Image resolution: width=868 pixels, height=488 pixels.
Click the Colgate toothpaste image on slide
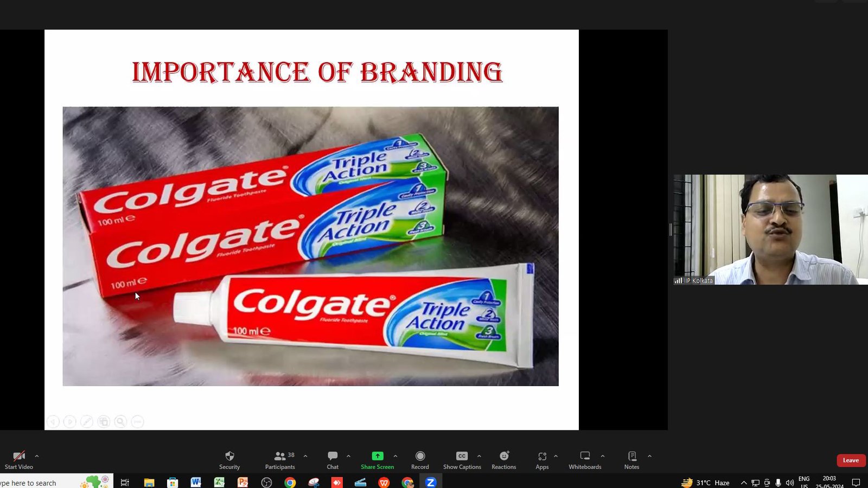[310, 246]
